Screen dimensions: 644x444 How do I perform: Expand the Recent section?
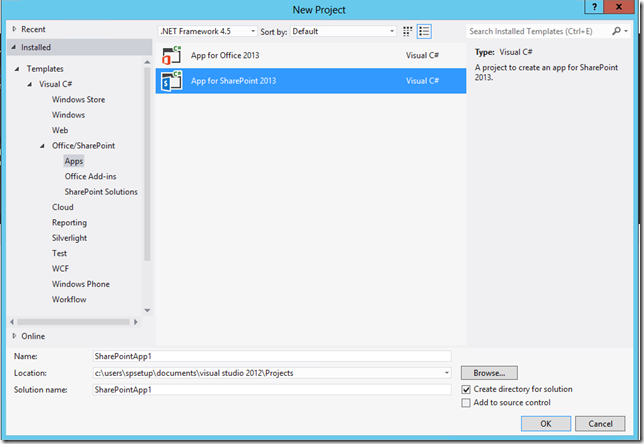(14, 29)
